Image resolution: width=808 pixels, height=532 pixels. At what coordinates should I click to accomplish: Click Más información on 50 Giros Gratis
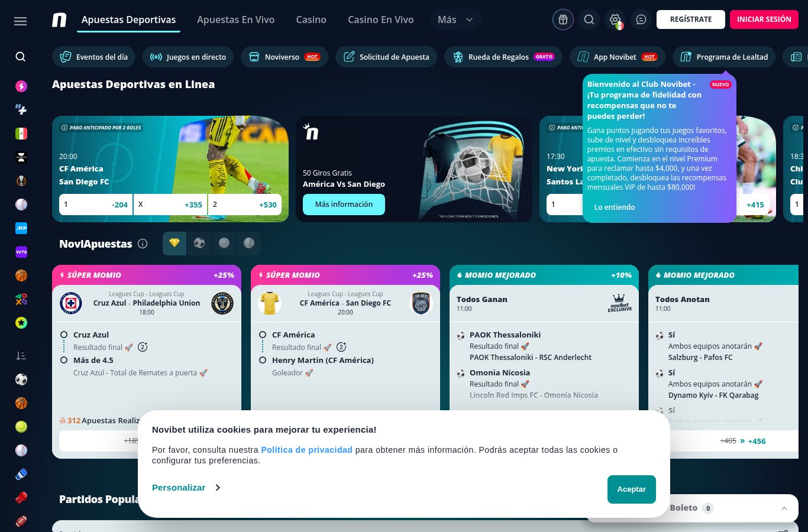(x=344, y=205)
